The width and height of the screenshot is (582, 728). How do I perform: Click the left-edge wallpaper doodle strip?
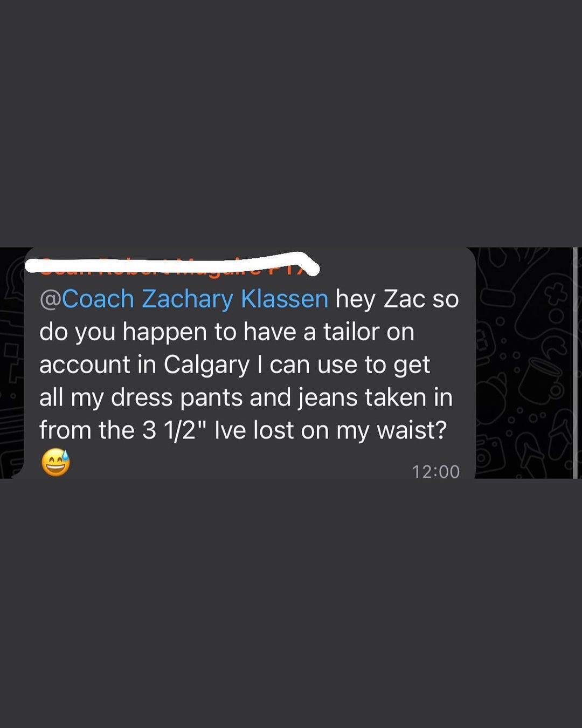coord(11,362)
